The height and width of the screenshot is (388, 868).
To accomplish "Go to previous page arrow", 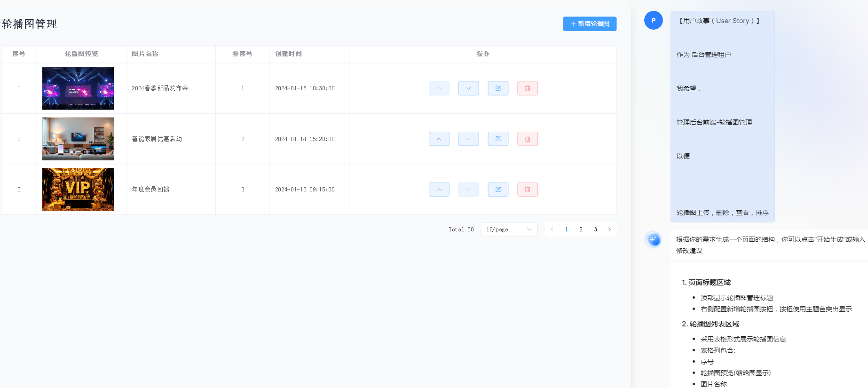I will tap(552, 230).
